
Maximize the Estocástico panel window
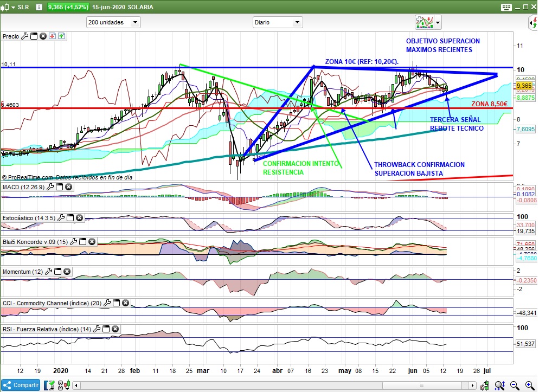70,218
